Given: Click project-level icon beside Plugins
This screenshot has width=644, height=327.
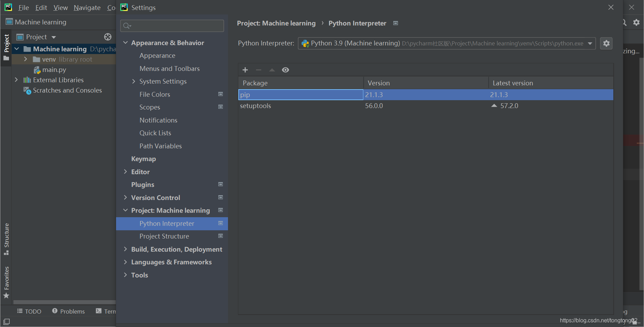Looking at the screenshot, I should coord(221,184).
